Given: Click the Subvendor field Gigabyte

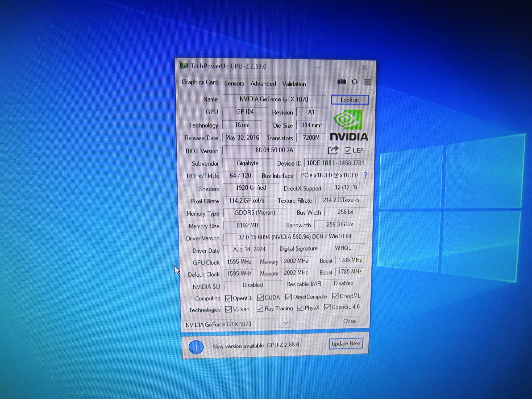Looking at the screenshot, I should 248,163.
